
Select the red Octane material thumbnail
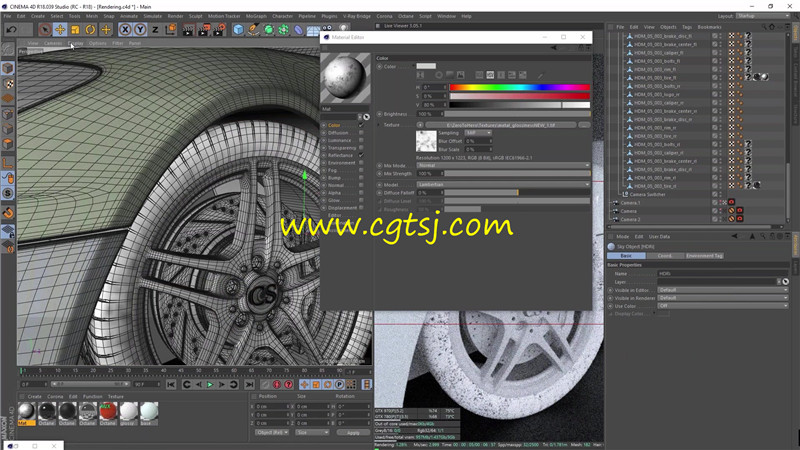pos(108,413)
